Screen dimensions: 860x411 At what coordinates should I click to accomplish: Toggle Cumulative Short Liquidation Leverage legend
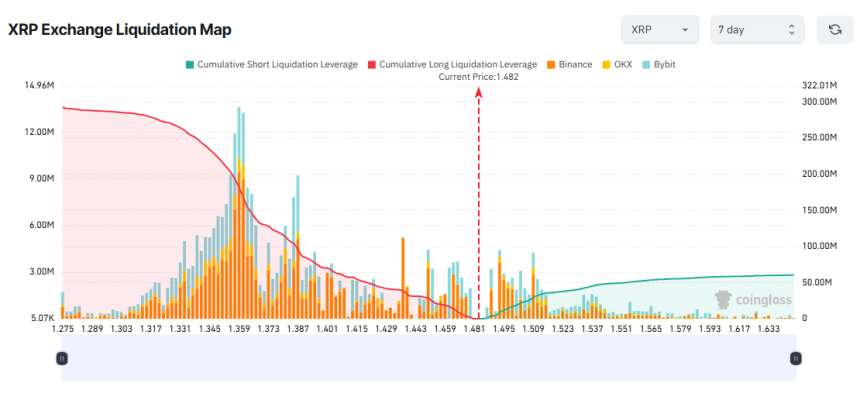point(270,64)
